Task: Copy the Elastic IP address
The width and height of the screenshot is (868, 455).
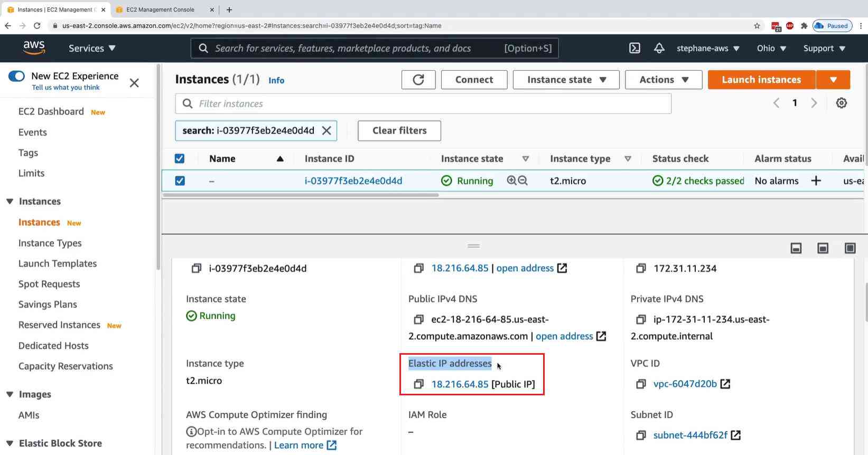Action: [419, 384]
